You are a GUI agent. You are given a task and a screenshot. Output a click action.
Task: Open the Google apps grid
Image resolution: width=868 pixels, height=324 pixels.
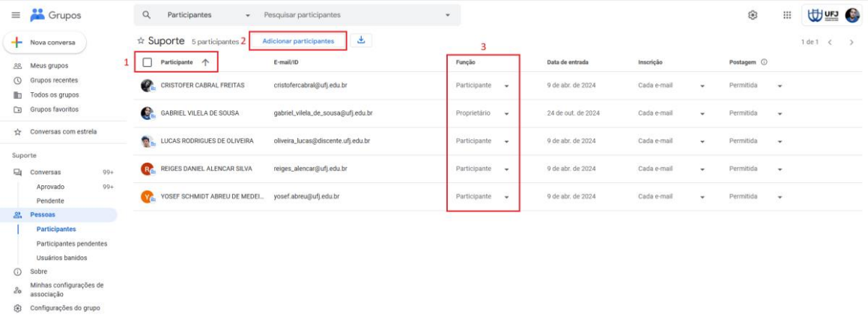[786, 15]
